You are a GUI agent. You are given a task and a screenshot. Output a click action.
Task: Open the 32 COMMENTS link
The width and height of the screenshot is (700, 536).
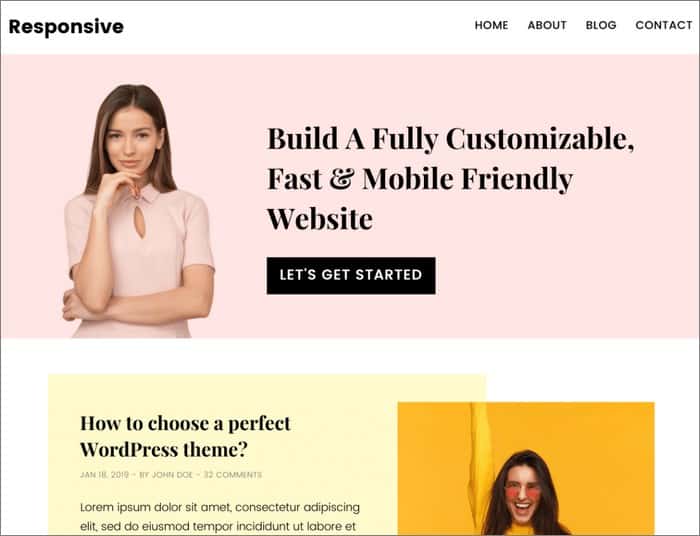click(233, 474)
